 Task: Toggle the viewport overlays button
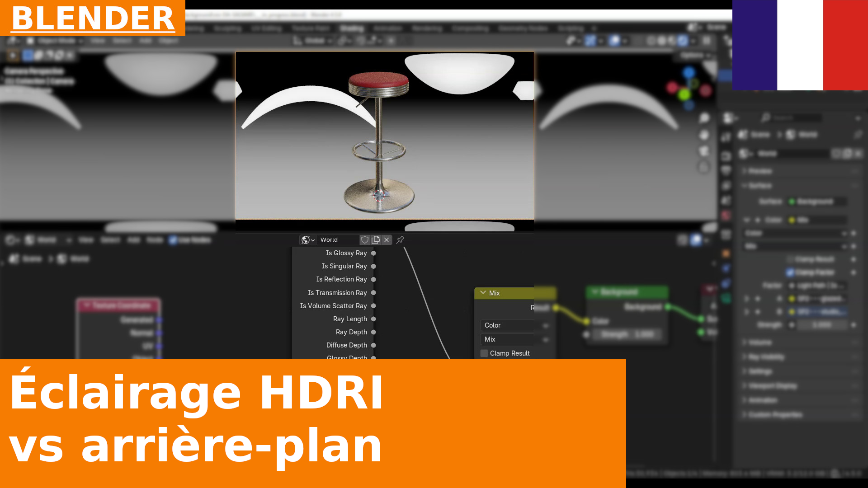614,41
